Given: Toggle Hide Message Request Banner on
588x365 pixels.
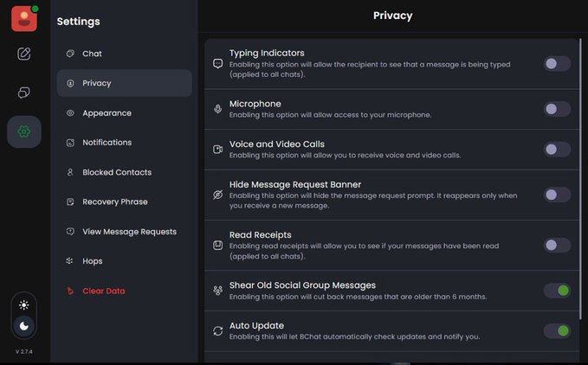Looking at the screenshot, I should 557,195.
